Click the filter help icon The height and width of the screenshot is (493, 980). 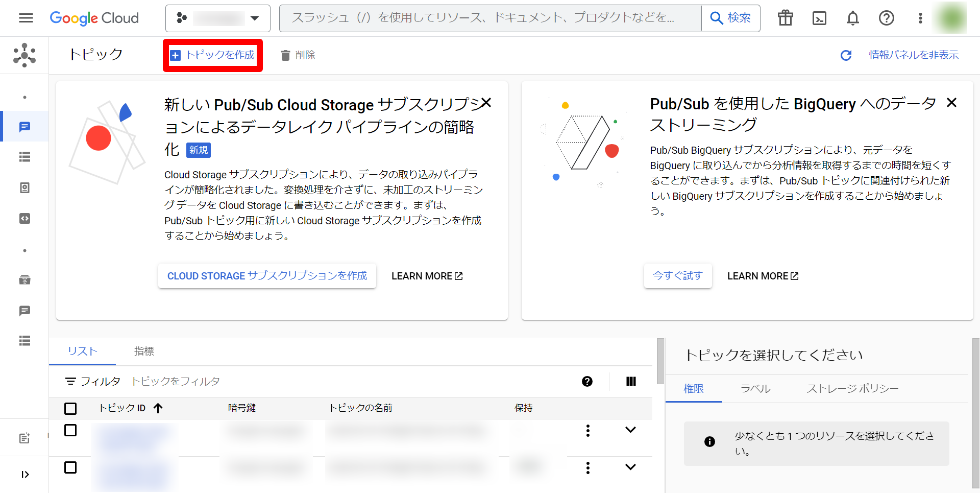point(587,382)
